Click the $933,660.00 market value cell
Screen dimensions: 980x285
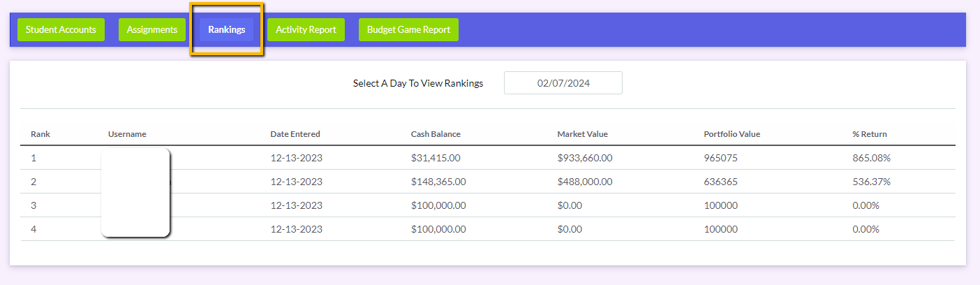585,158
